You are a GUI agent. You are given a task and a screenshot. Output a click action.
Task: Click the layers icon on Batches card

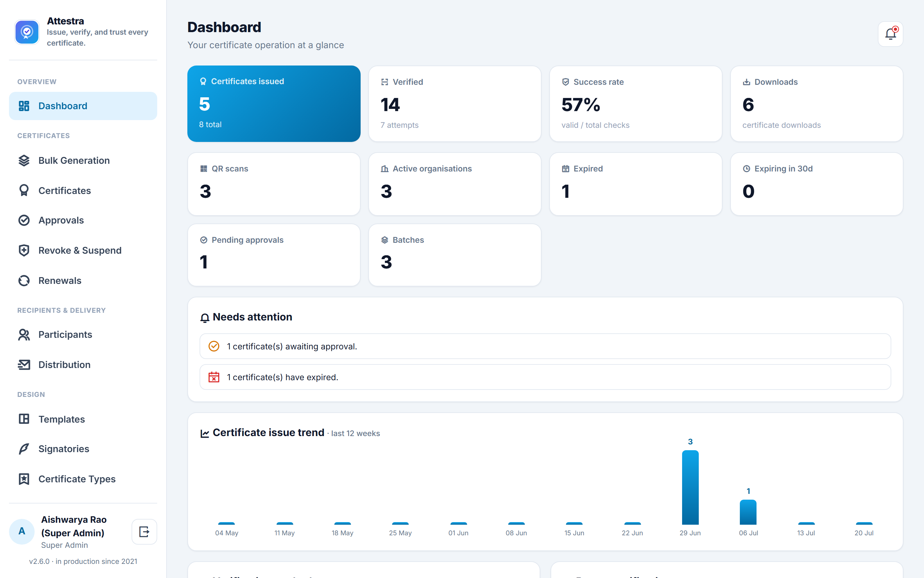[384, 240]
